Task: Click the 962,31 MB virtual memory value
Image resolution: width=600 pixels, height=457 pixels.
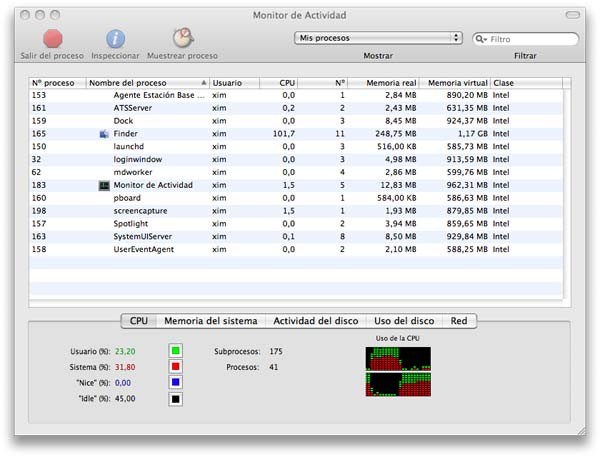Action: (467, 185)
